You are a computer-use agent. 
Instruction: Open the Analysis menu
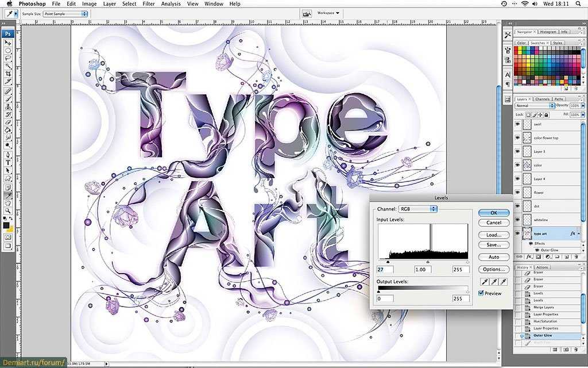point(171,4)
